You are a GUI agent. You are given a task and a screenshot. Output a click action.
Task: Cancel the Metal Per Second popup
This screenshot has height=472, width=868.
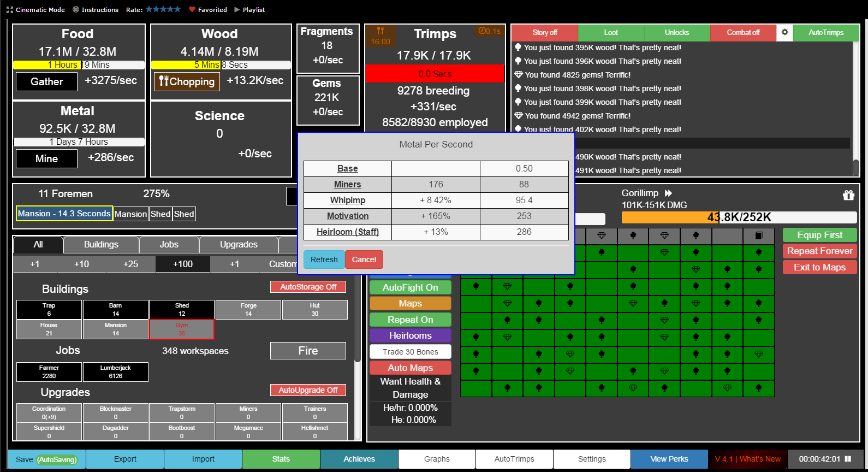(364, 259)
